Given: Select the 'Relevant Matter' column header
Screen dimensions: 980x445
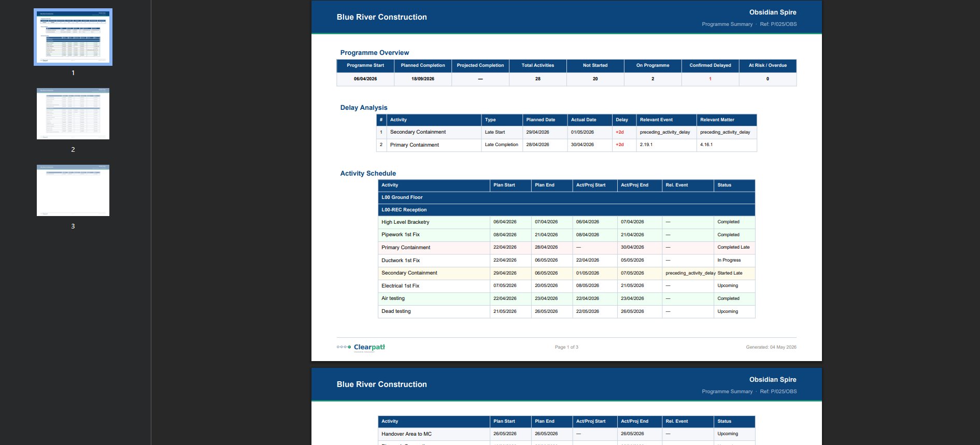Looking at the screenshot, I should coord(727,120).
